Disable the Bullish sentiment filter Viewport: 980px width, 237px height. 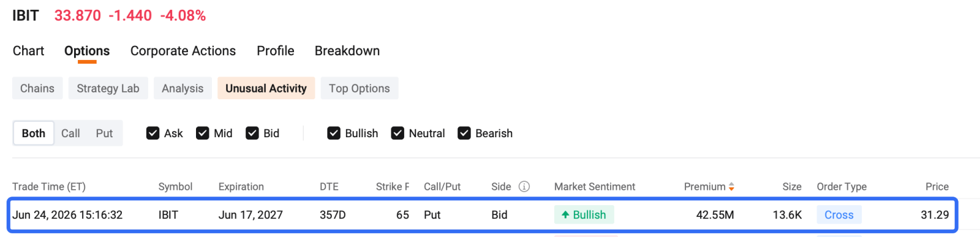(333, 134)
